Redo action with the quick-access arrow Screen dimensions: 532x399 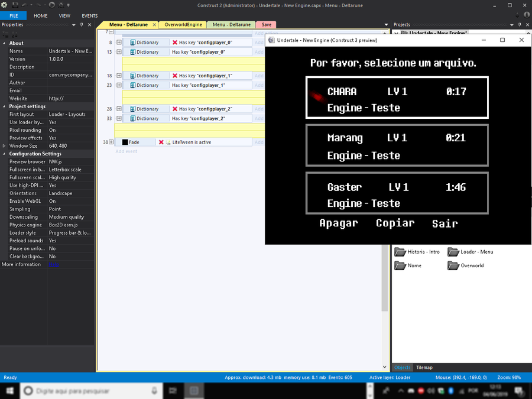click(38, 5)
